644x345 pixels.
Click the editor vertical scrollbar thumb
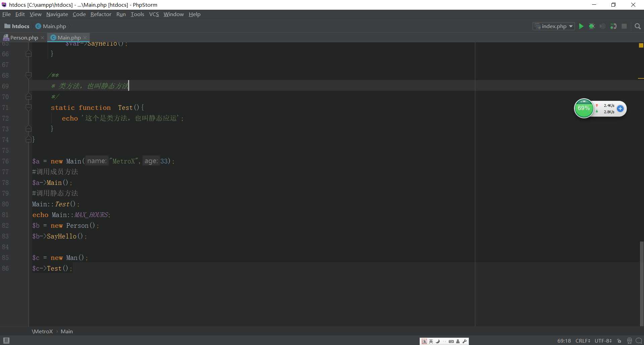pyautogui.click(x=642, y=283)
